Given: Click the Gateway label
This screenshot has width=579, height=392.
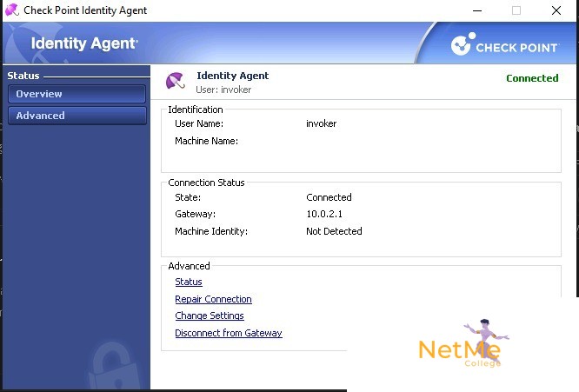Looking at the screenshot, I should tap(195, 214).
